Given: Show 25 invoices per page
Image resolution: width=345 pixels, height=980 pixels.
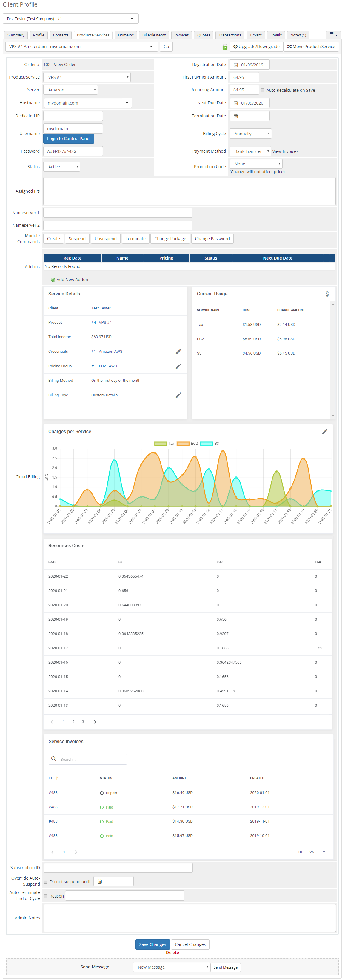Looking at the screenshot, I should [x=312, y=852].
